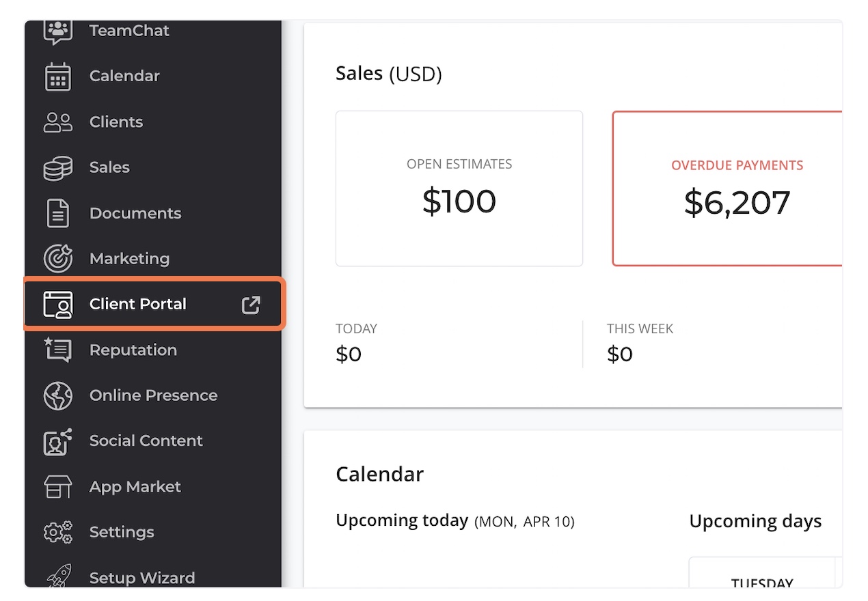868x601 pixels.
Task: Select the Reputation star review icon
Action: tap(57, 350)
